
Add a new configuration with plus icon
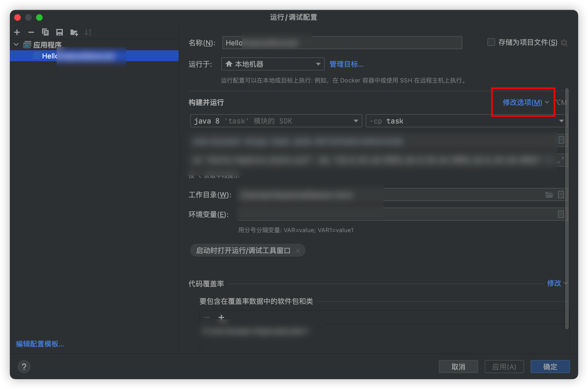17,32
